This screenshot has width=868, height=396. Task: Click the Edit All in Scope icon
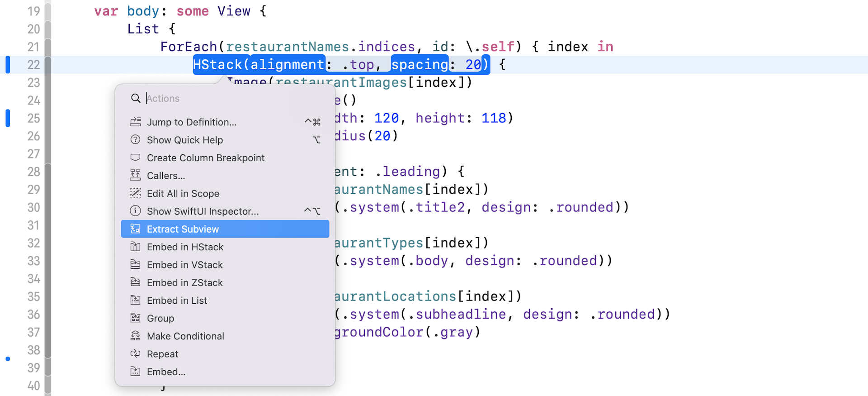(x=135, y=193)
